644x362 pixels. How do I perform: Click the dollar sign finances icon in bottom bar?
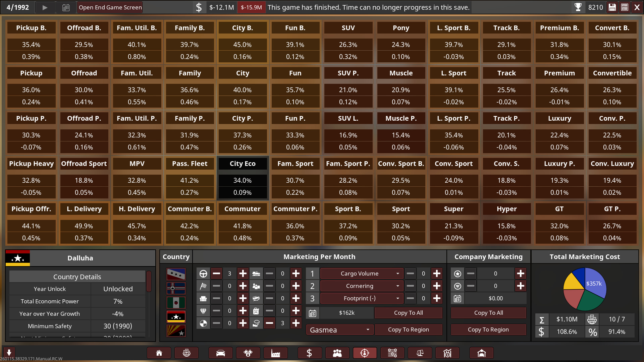tap(309, 353)
